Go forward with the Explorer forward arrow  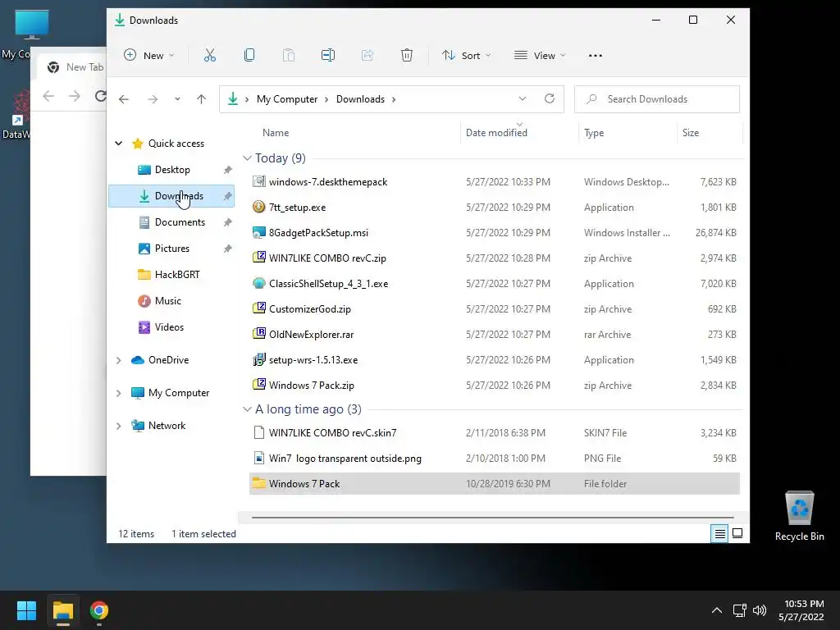click(153, 99)
